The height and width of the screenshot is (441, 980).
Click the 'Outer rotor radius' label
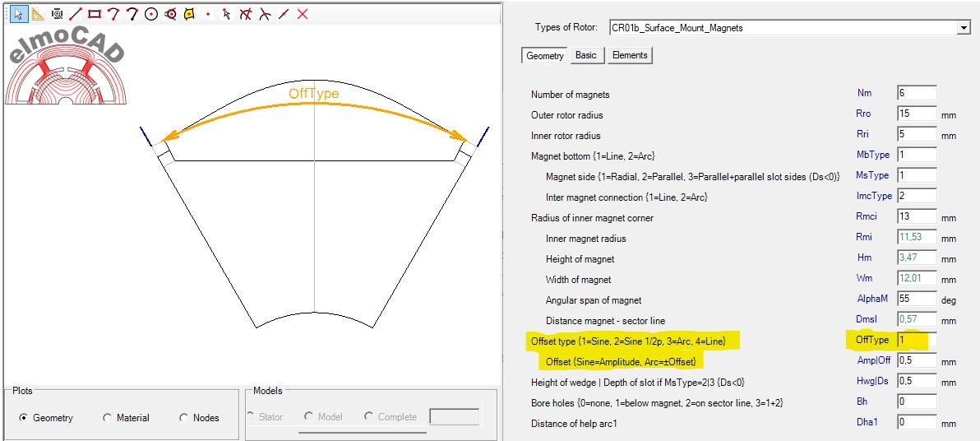(x=567, y=115)
